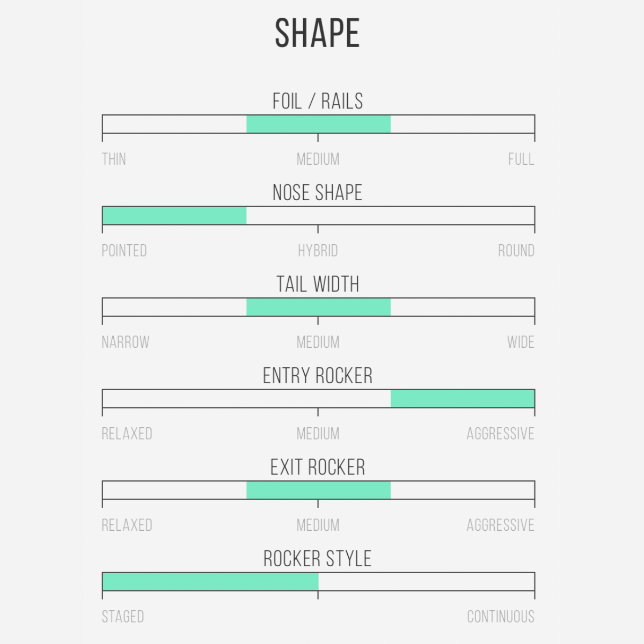Click the green Rocker Style bar segment
Viewport: 644px width, 644px height.
(210, 582)
